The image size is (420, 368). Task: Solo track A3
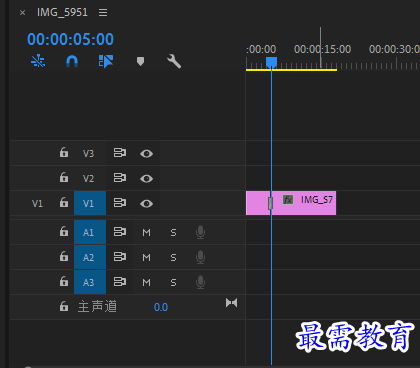click(x=173, y=282)
